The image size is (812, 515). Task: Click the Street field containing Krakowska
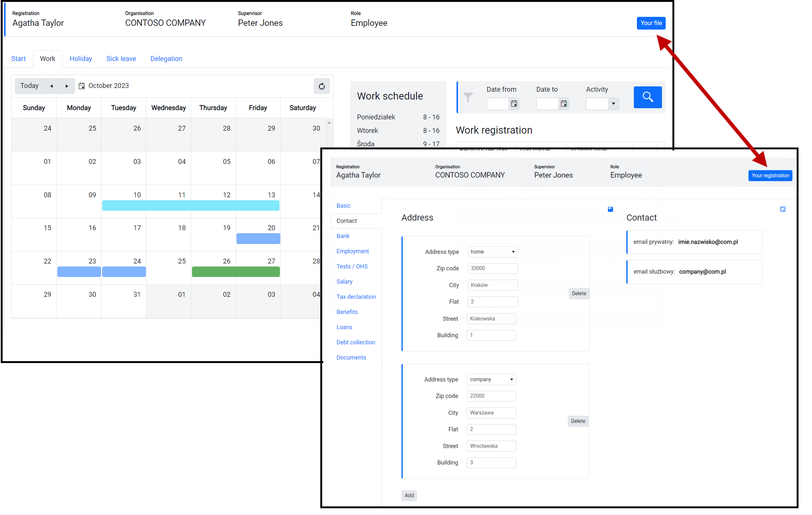point(491,319)
